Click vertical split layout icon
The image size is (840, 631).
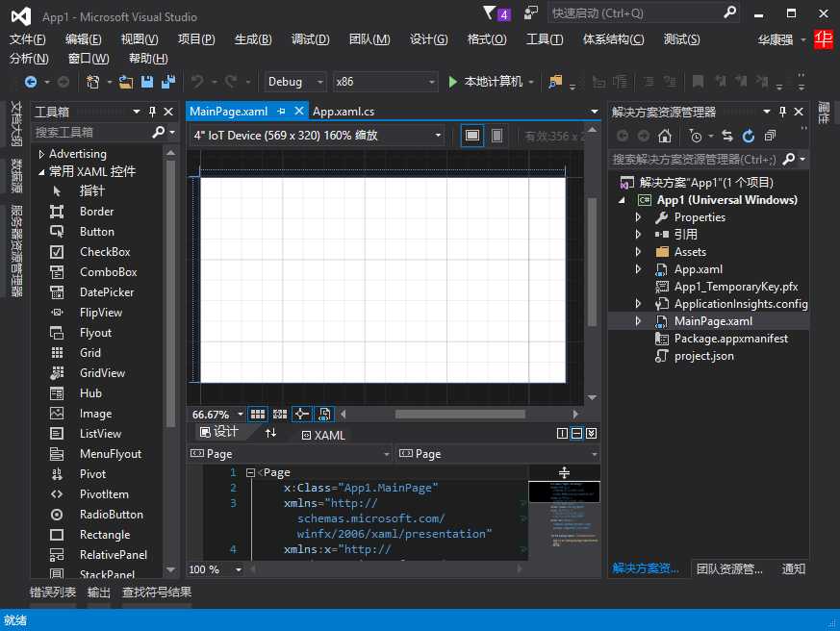[562, 434]
